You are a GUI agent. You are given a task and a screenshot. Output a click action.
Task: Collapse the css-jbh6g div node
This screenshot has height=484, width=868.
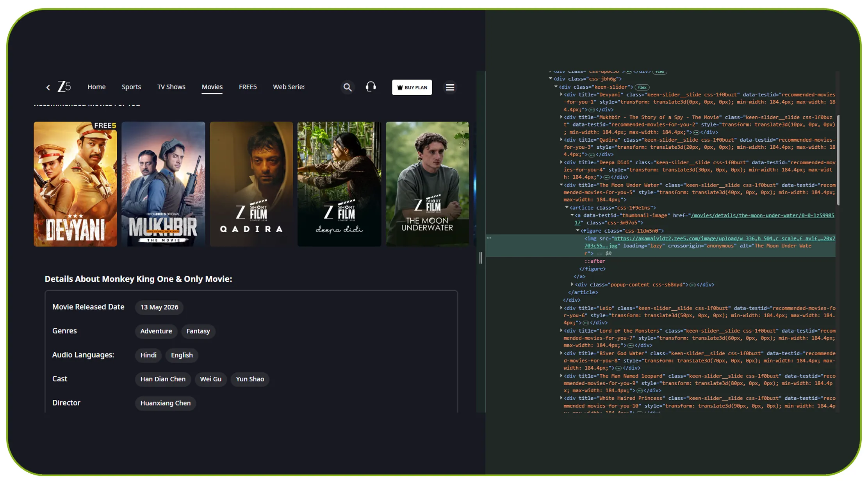point(551,78)
